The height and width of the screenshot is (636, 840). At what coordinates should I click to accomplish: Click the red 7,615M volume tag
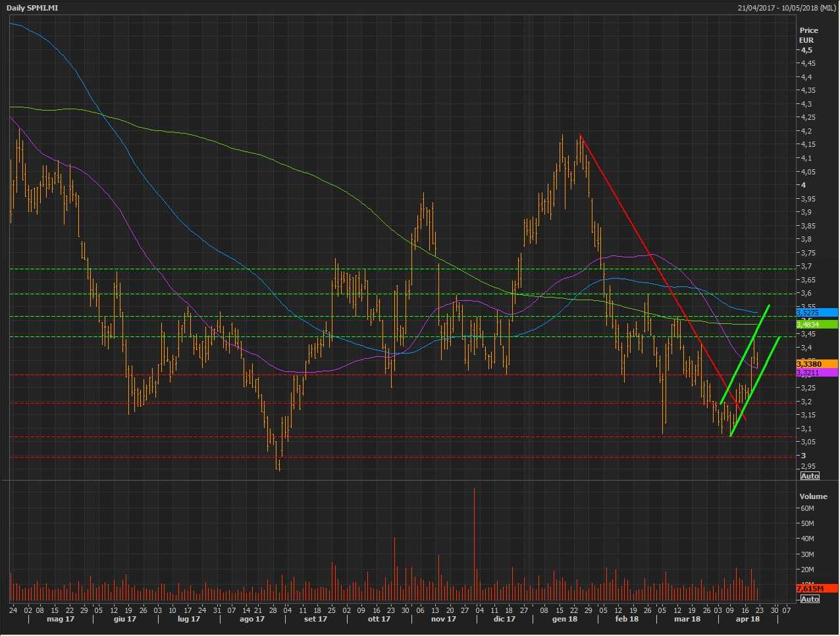[816, 589]
